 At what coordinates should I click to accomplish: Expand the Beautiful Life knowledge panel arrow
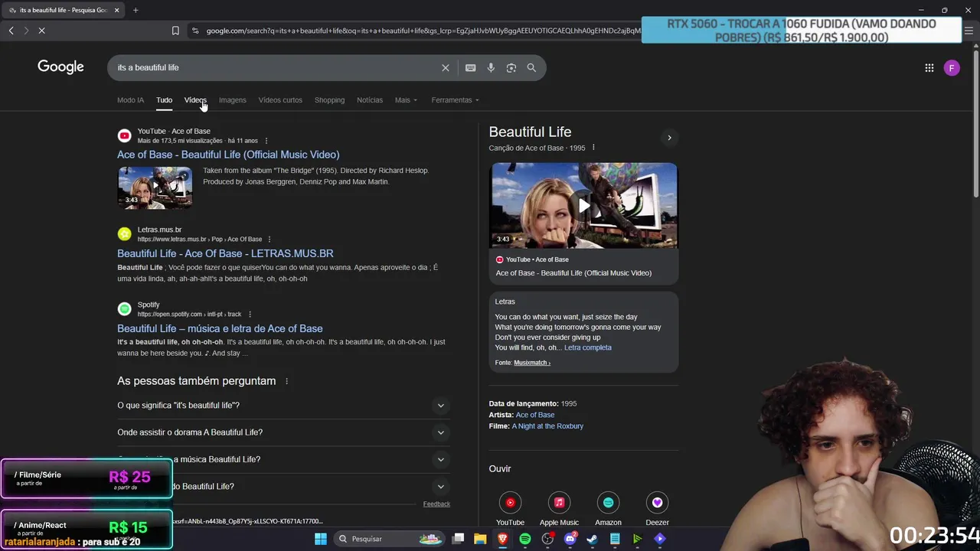(669, 138)
